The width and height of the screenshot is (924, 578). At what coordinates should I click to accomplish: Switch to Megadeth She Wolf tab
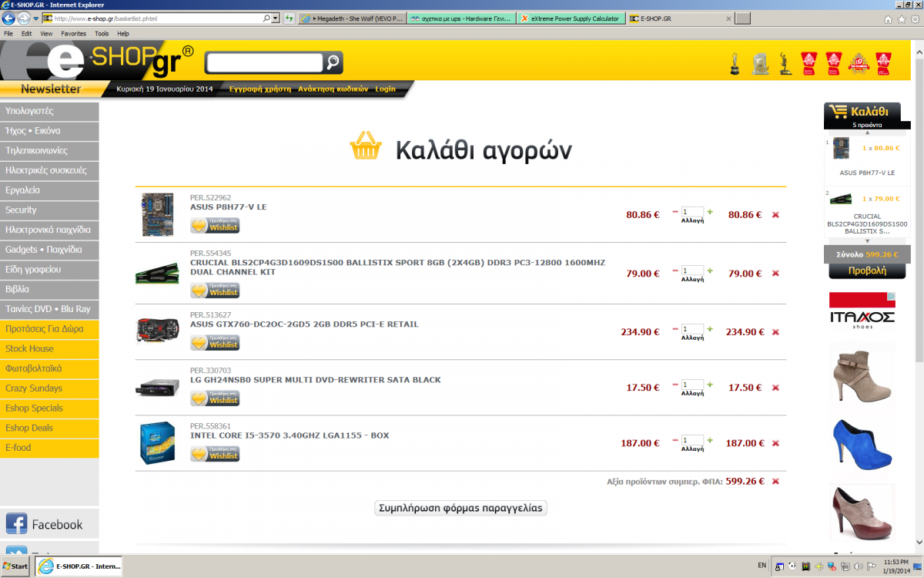click(352, 18)
